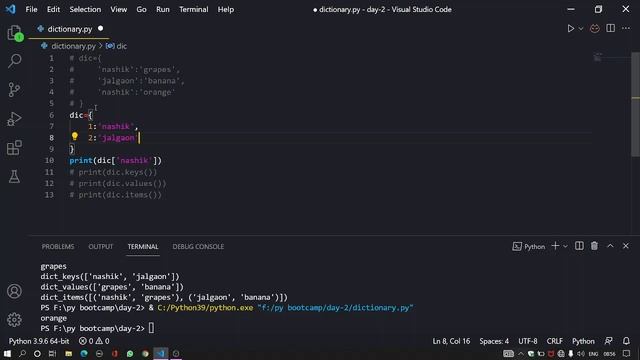The image size is (640, 360).
Task: Click line number 10 in the gutter
Action: coord(49,160)
